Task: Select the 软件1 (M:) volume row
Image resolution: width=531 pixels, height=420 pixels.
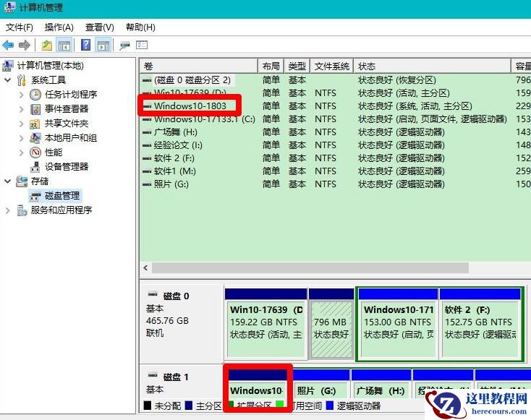Action: pyautogui.click(x=335, y=171)
